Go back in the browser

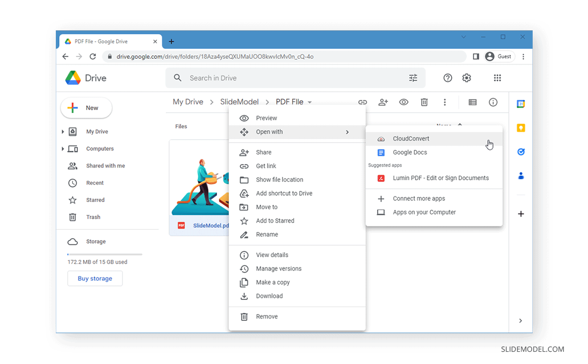pos(66,57)
